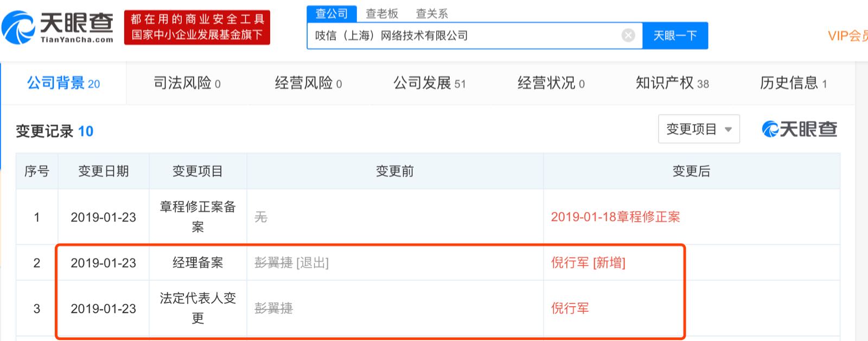Select the 查公司 search tab
This screenshot has height=341, width=868.
coord(331,14)
